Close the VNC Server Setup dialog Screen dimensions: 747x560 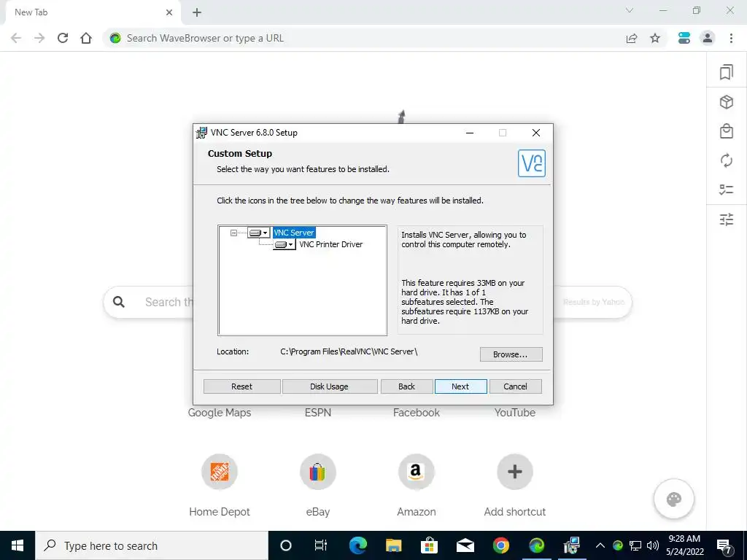coord(536,133)
